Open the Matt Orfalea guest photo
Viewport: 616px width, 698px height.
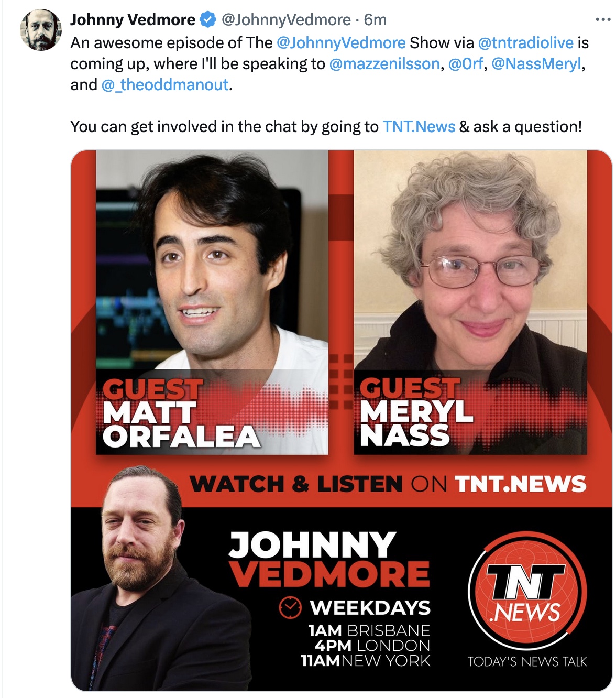[212, 302]
